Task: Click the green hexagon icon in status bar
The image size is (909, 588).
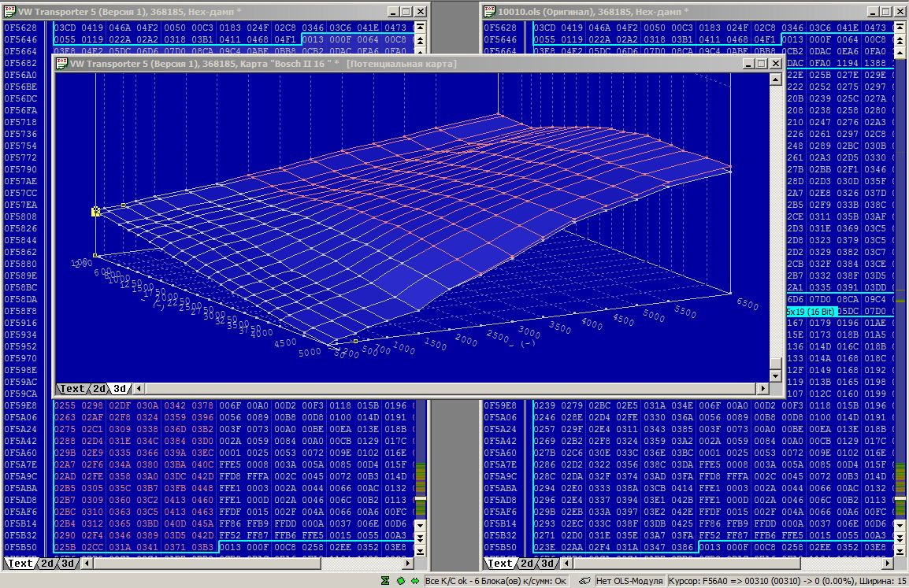Action: pos(401,580)
